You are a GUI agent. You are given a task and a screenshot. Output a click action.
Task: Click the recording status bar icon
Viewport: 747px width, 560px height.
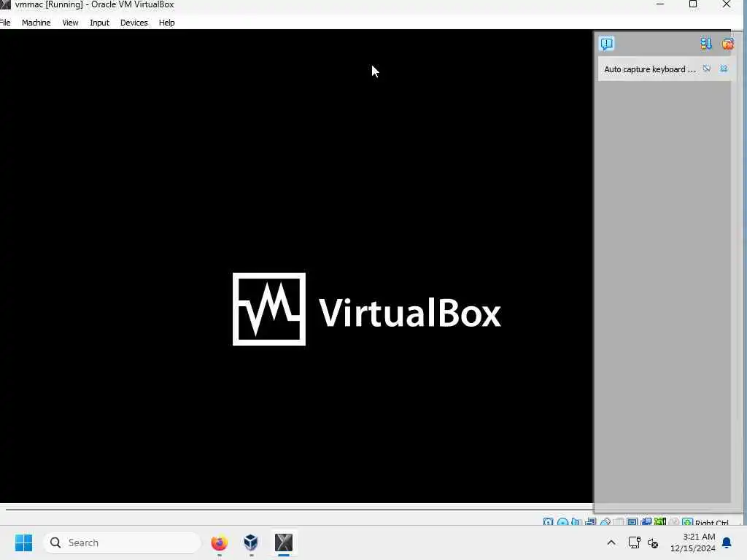point(646,522)
